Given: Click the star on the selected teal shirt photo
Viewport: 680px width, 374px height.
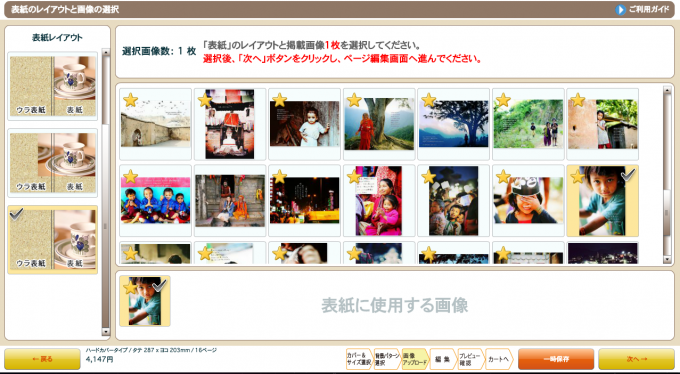Looking at the screenshot, I should 578,176.
